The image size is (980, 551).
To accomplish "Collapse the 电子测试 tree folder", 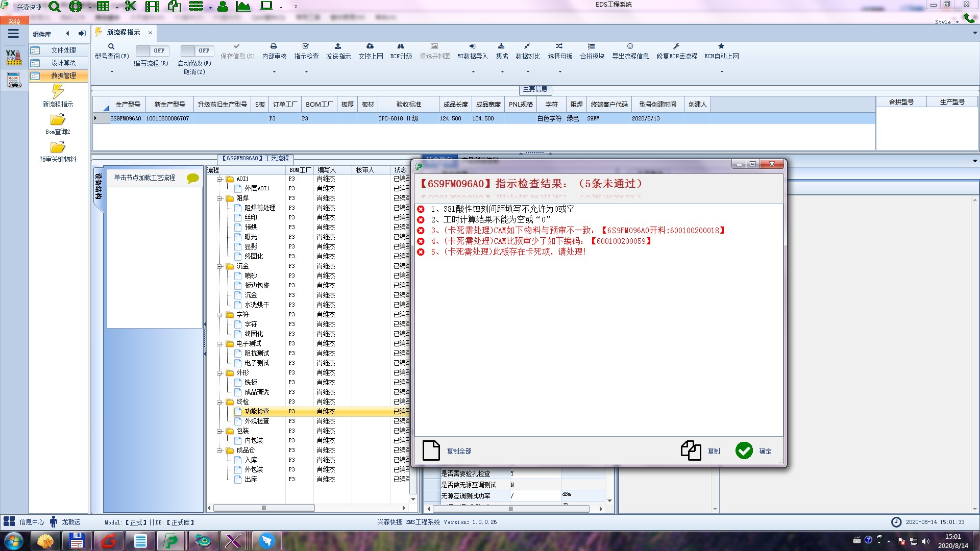I will 219,344.
